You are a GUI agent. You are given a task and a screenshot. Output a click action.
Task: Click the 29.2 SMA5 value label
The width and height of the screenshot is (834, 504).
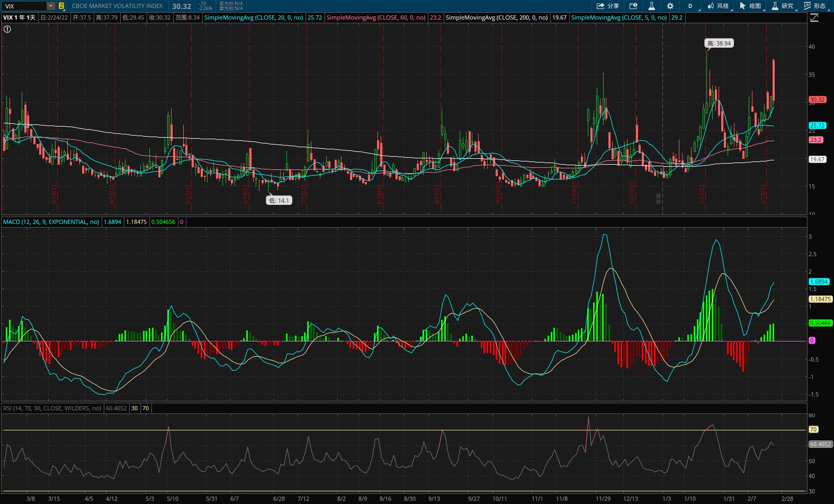point(677,17)
